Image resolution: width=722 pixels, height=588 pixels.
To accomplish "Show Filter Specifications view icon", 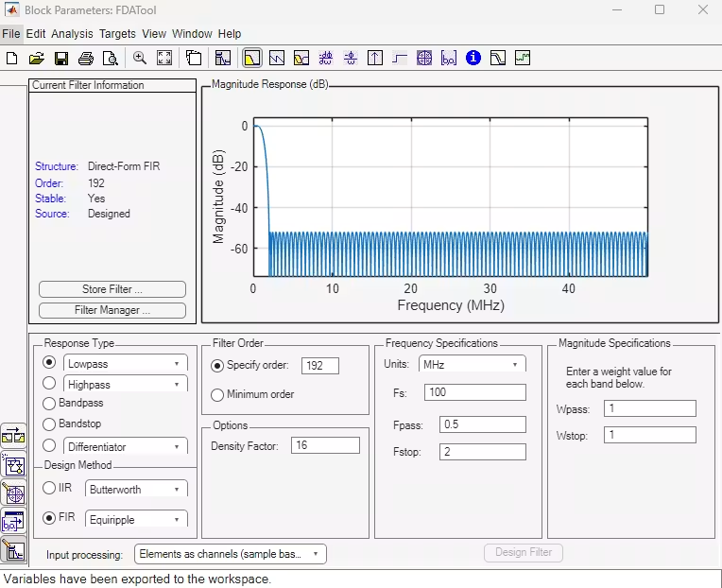I will coord(223,58).
